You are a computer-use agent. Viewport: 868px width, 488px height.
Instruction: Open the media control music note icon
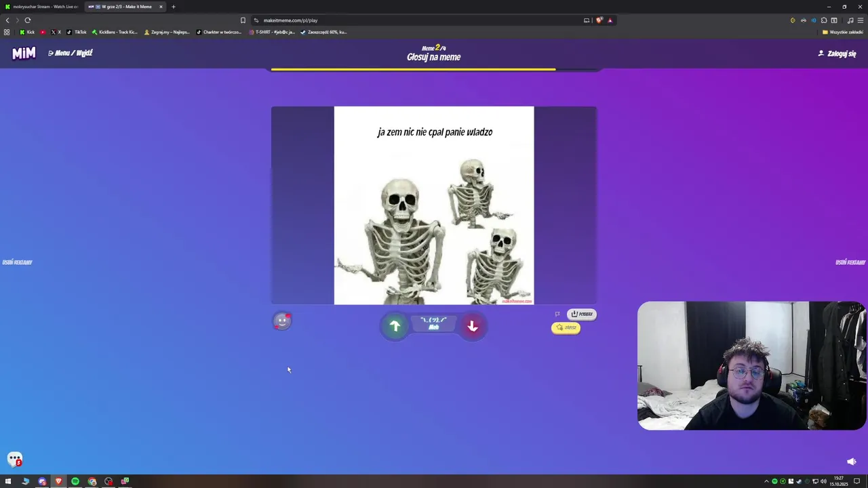tap(850, 20)
